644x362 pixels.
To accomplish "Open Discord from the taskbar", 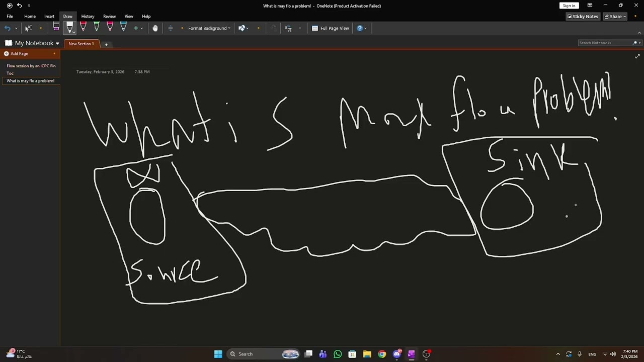I will 396,354.
